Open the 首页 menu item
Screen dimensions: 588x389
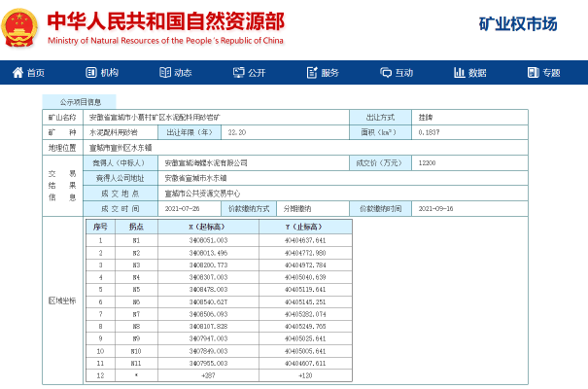pos(36,73)
